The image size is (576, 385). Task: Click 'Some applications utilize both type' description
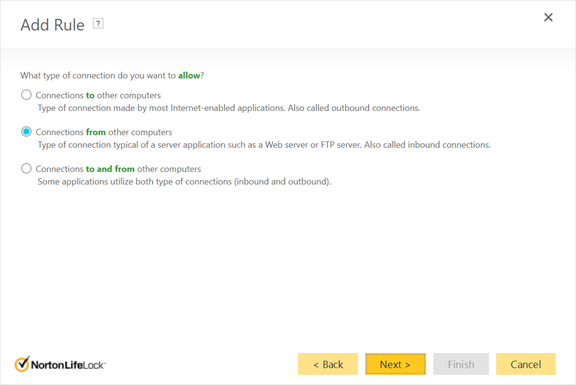pyautogui.click(x=184, y=181)
